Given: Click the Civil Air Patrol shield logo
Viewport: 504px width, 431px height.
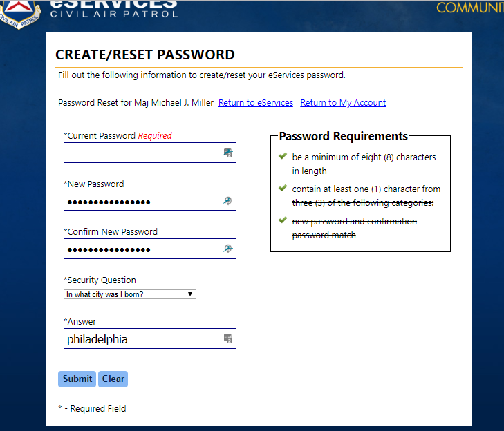Looking at the screenshot, I should [20, 14].
